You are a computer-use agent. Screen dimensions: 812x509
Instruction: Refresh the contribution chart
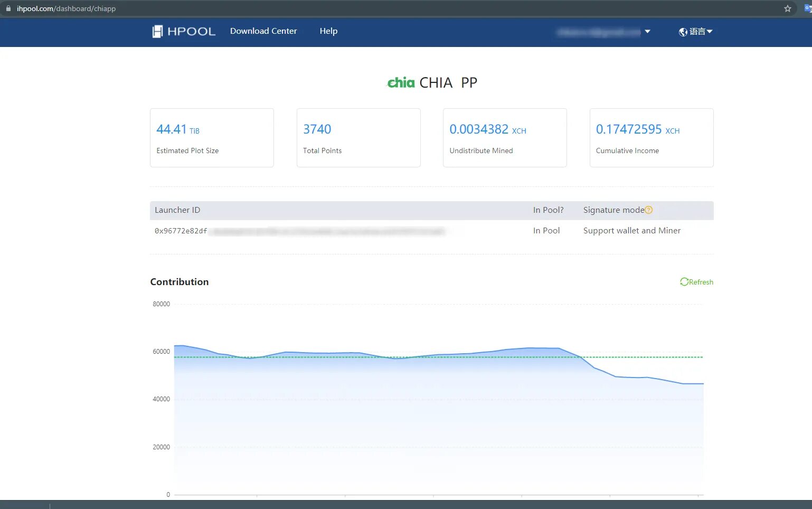pos(696,282)
